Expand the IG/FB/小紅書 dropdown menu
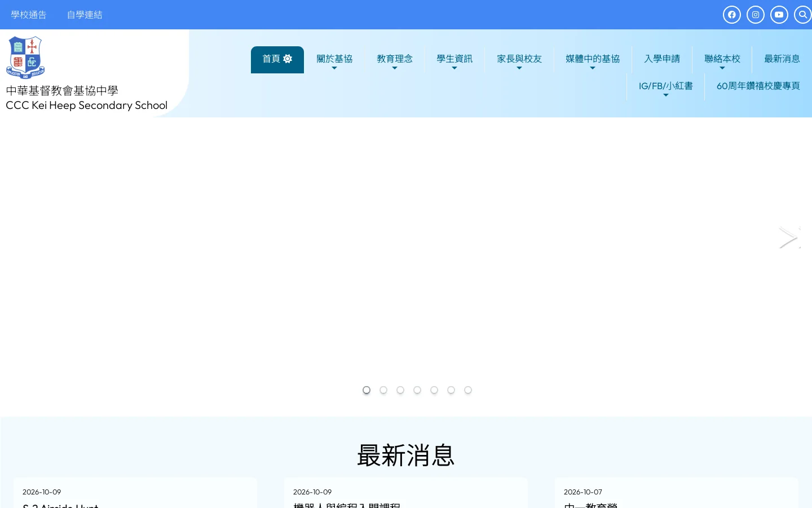 pyautogui.click(x=666, y=86)
